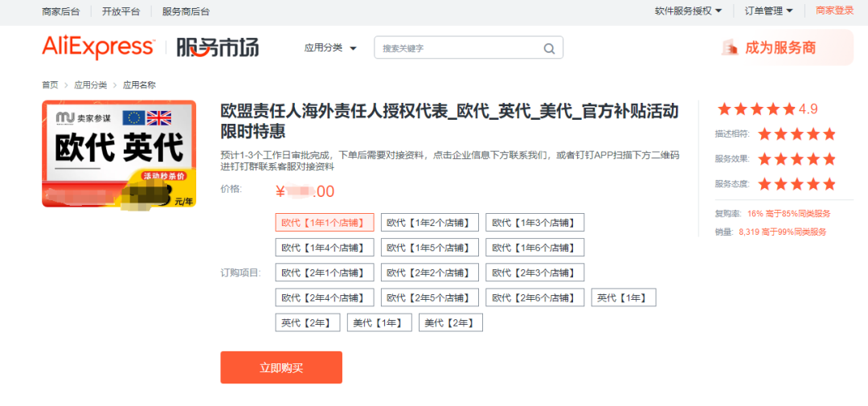
Task: Choose the 英代【2年】 plan
Action: point(308,322)
